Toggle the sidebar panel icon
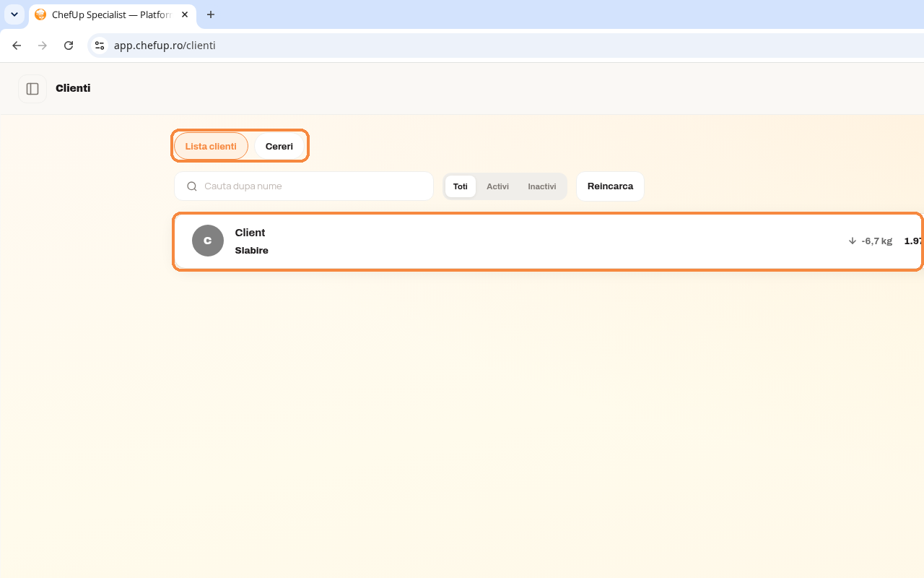The height and width of the screenshot is (578, 924). (32, 89)
